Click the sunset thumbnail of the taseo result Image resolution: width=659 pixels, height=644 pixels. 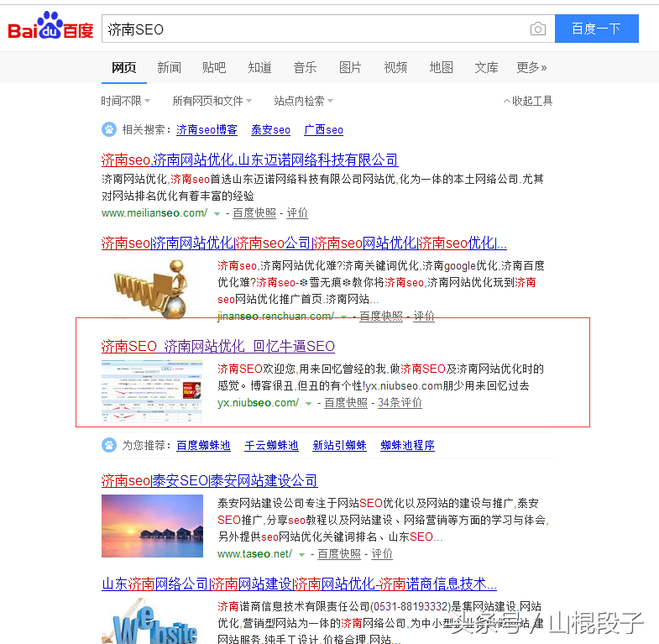(152, 526)
